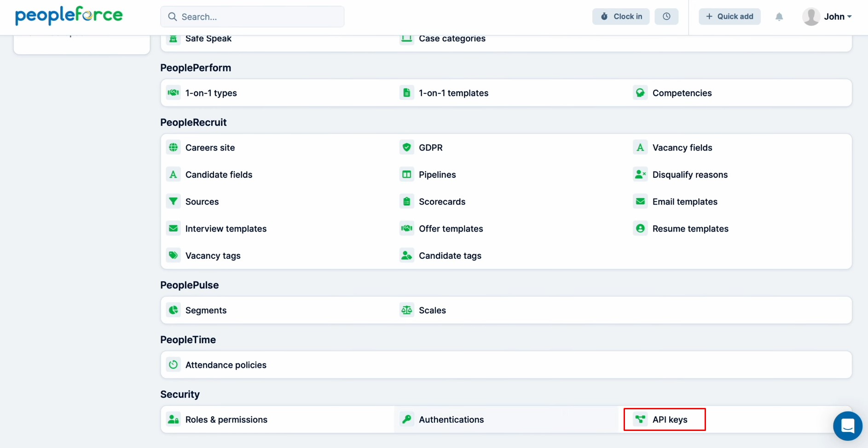Click the Roles & permissions people icon

click(173, 419)
